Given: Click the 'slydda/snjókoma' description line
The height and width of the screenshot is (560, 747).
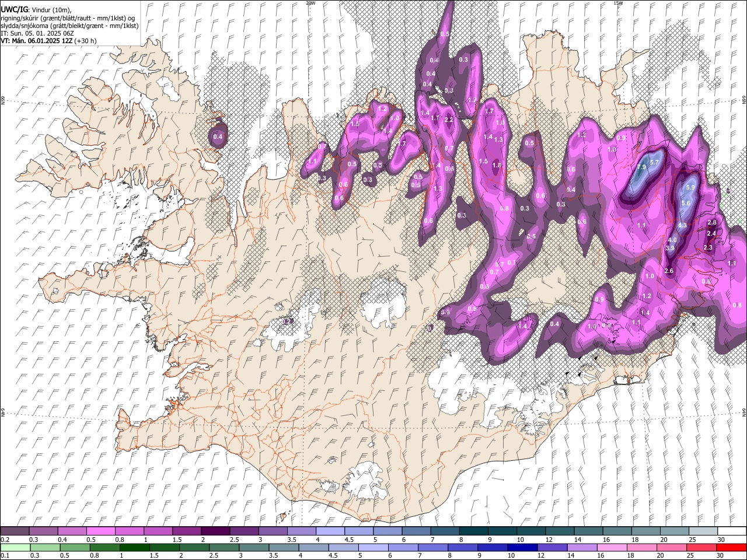Looking at the screenshot, I should tap(69, 26).
